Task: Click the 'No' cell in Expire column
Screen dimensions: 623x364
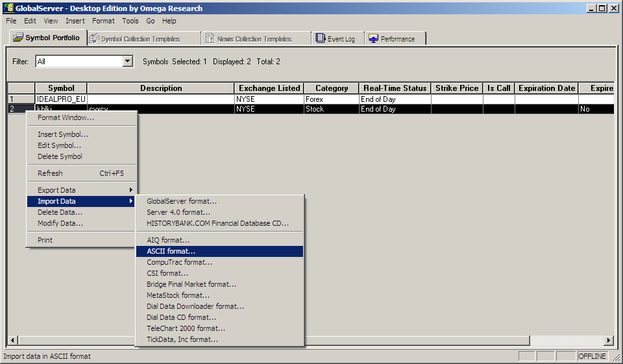Action: 596,109
